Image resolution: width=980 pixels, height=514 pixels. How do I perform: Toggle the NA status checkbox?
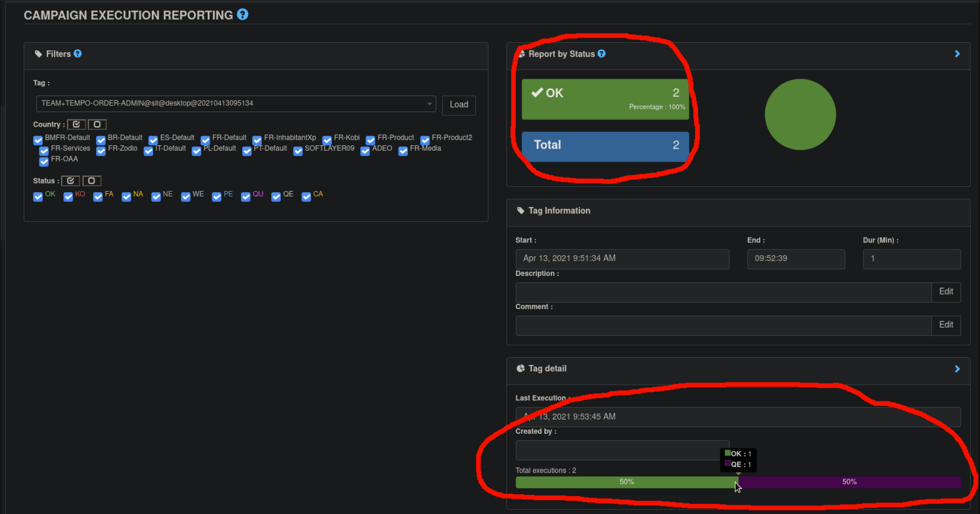[x=126, y=197]
